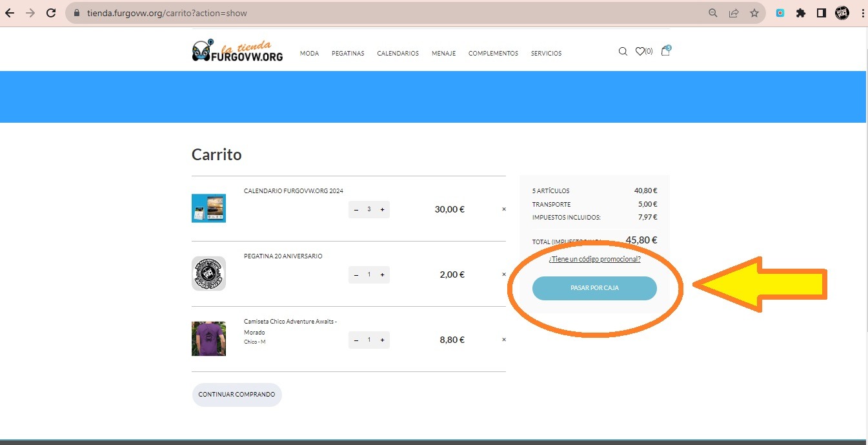The height and width of the screenshot is (445, 868).
Task: Bookmark page with the star icon
Action: pos(754,13)
